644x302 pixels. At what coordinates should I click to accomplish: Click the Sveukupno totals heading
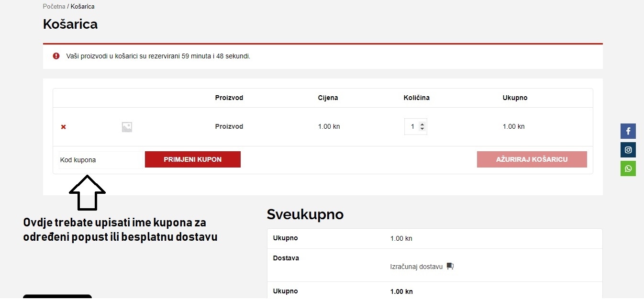click(x=305, y=214)
